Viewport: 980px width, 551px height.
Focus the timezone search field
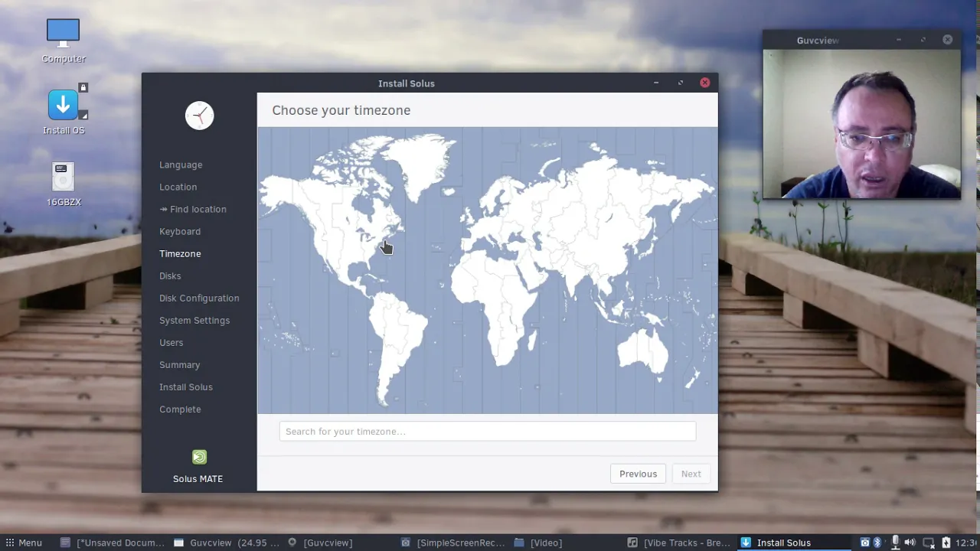488,432
